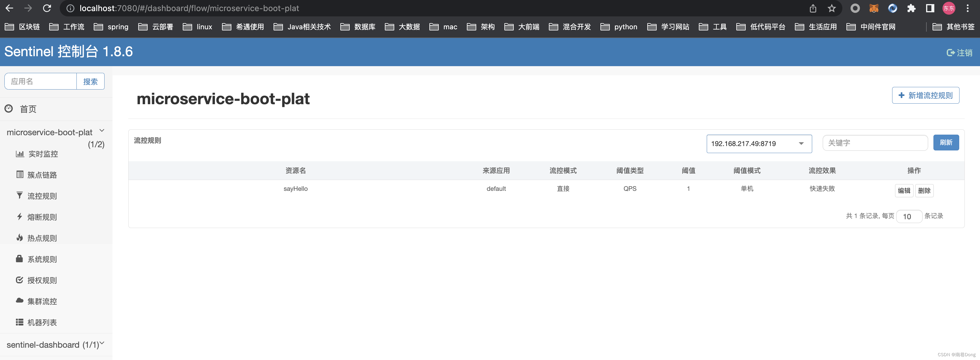Log out with 注销
This screenshot has width=980, height=360.
[959, 52]
